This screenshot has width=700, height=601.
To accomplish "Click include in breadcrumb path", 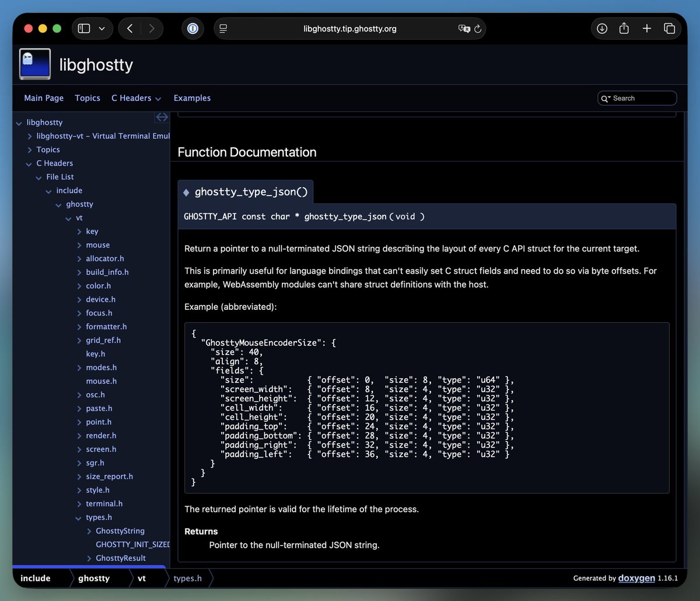I will 36,578.
